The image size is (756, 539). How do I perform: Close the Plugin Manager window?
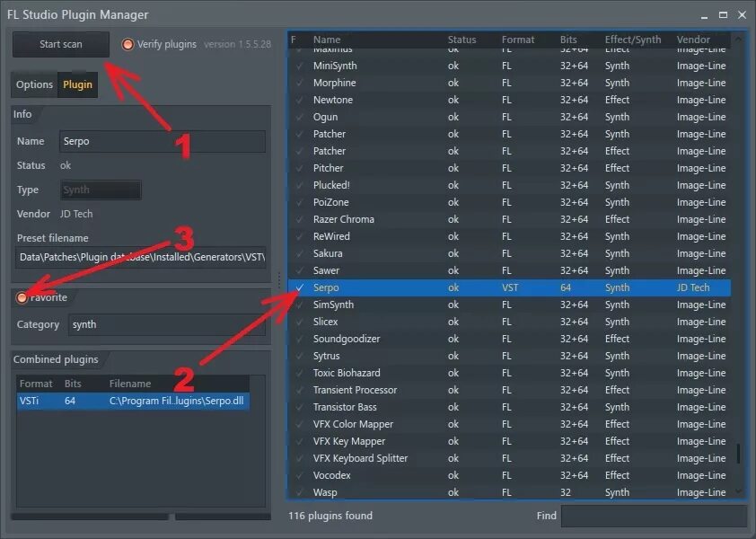[742, 15]
